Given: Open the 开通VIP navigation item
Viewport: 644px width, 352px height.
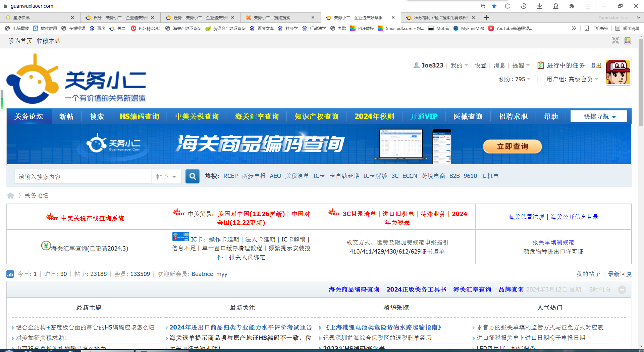Looking at the screenshot, I should point(424,117).
